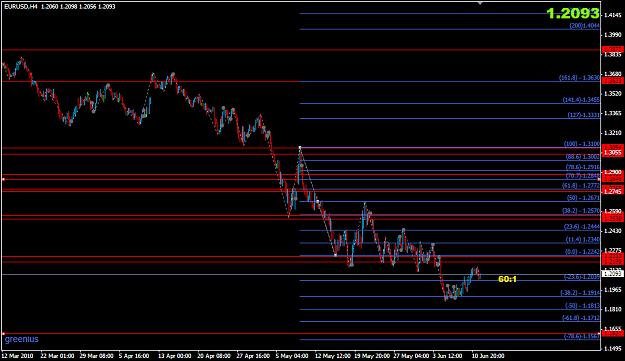Select the (-38.2) - 1.1914 Fibonacci label
Screen dimensions: 625x361
click(580, 293)
